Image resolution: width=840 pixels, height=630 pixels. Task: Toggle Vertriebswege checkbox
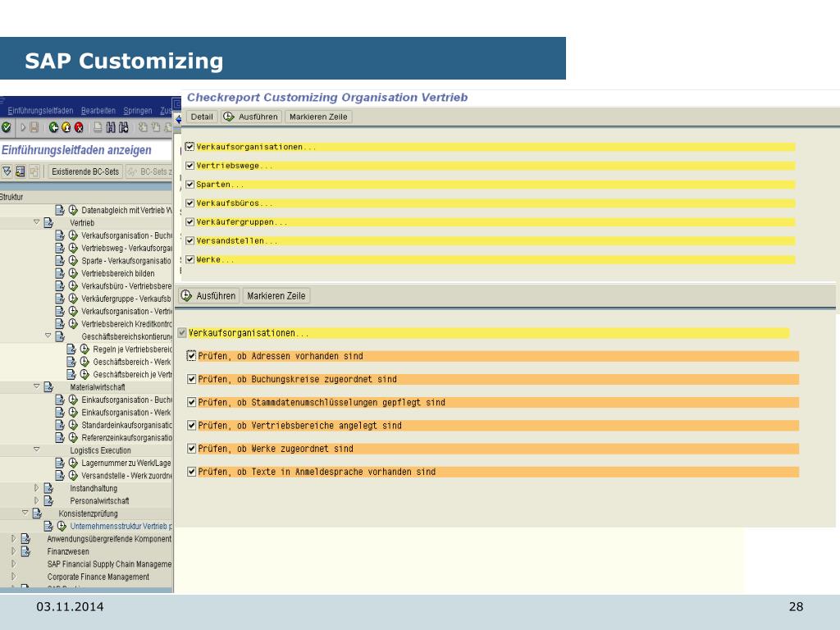(x=189, y=166)
